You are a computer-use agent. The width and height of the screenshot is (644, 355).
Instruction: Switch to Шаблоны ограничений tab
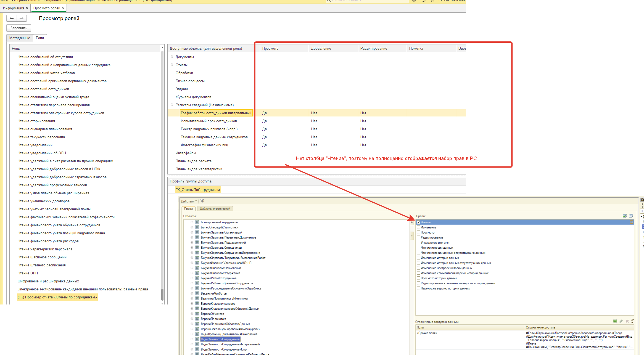pos(215,208)
